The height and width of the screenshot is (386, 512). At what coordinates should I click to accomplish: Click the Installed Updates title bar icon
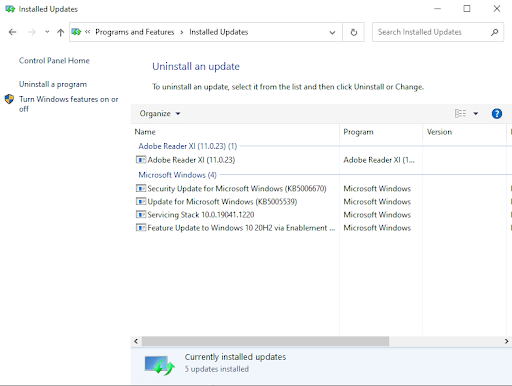pos(10,9)
